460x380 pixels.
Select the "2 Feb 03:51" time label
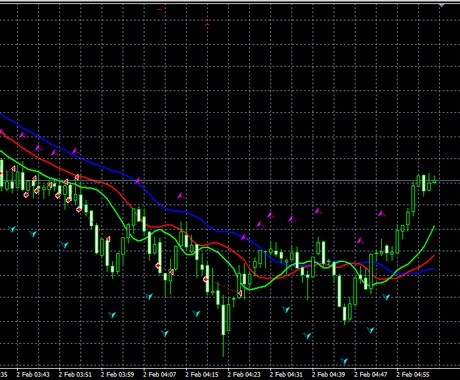click(75, 374)
